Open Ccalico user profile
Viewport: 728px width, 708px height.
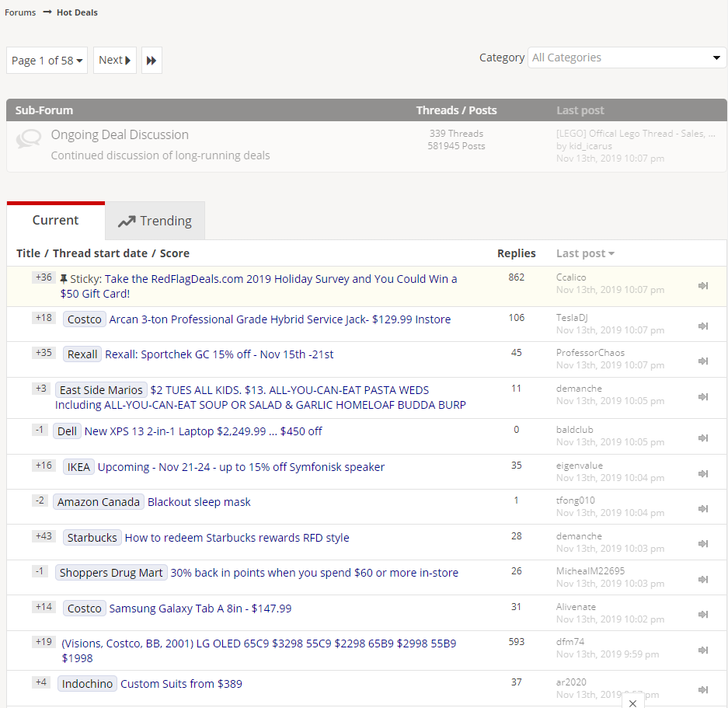pos(571,277)
